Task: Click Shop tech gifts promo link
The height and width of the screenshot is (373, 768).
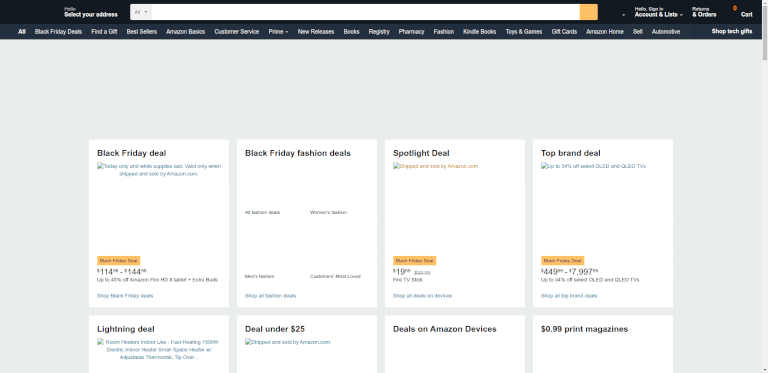Action: pyautogui.click(x=732, y=31)
